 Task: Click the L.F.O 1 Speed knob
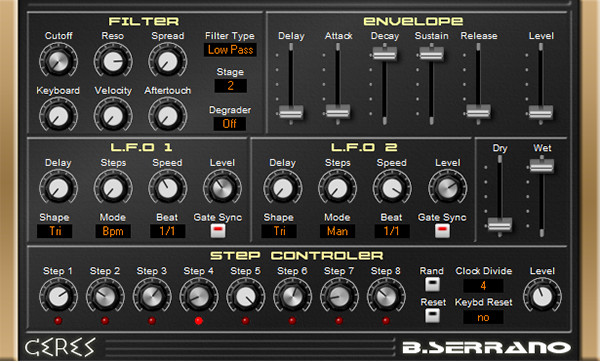pyautogui.click(x=168, y=188)
